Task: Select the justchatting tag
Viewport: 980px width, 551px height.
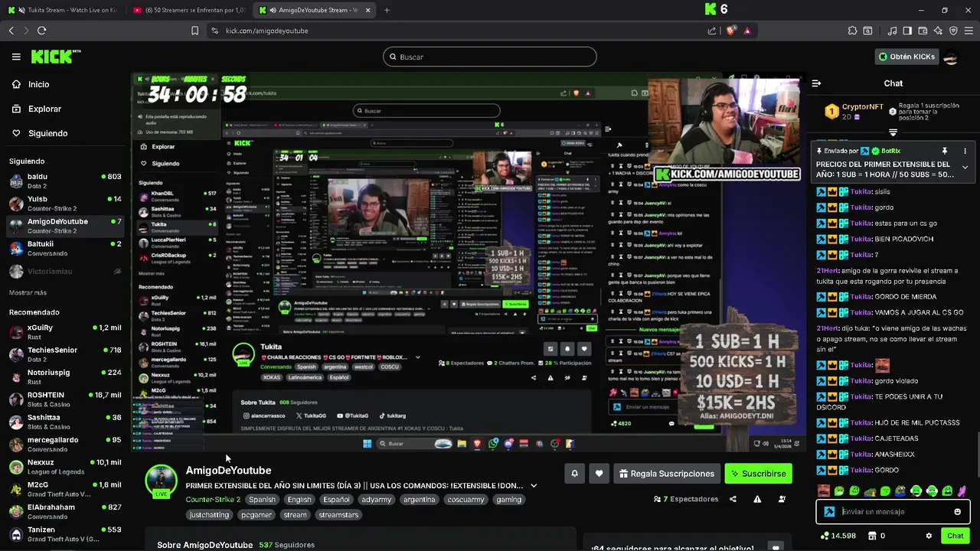Action: click(209, 515)
